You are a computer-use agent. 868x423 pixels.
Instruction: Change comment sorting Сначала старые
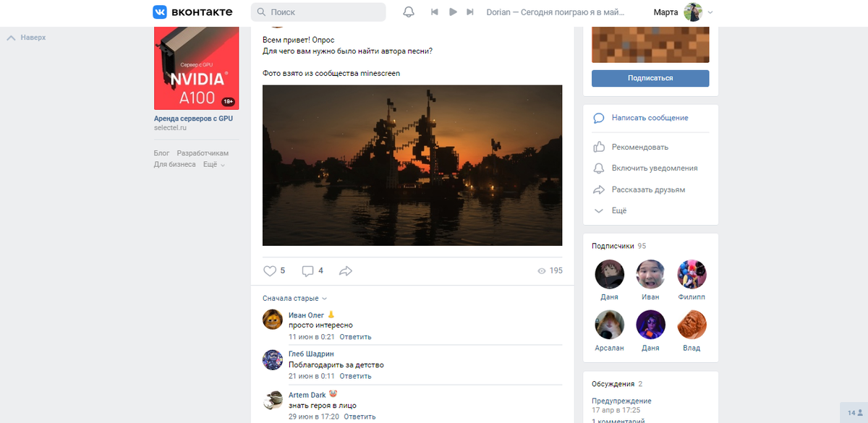[295, 298]
